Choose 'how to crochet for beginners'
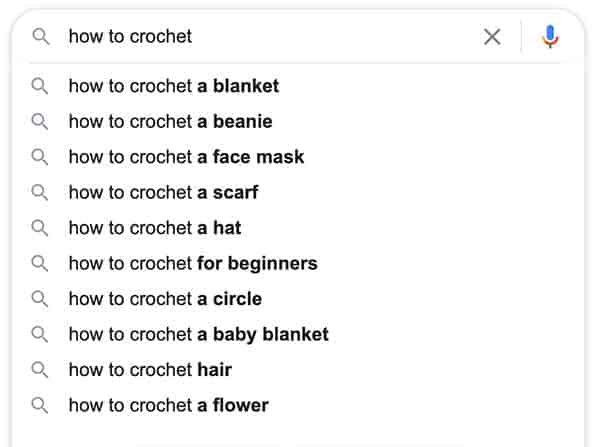Screen dimensions: 600x447 click(193, 264)
